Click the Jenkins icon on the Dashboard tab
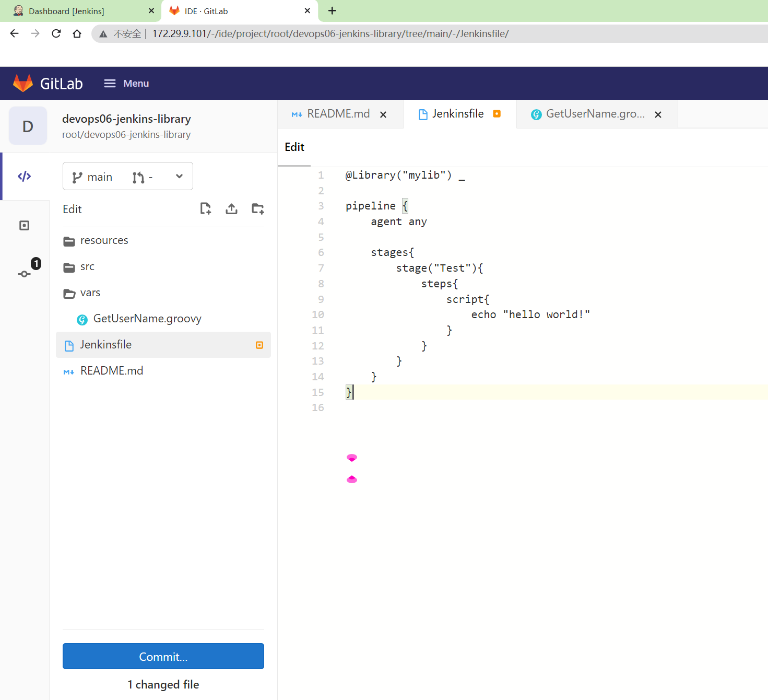Viewport: 768px width, 700px height. [x=18, y=10]
